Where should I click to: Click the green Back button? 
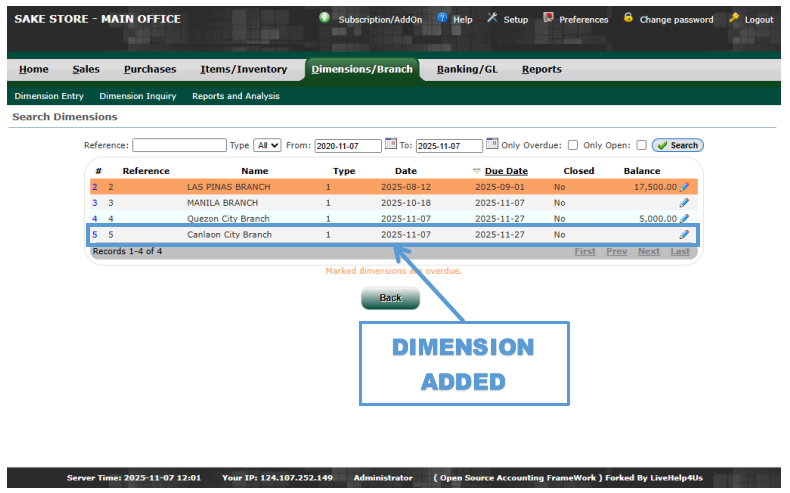390,298
